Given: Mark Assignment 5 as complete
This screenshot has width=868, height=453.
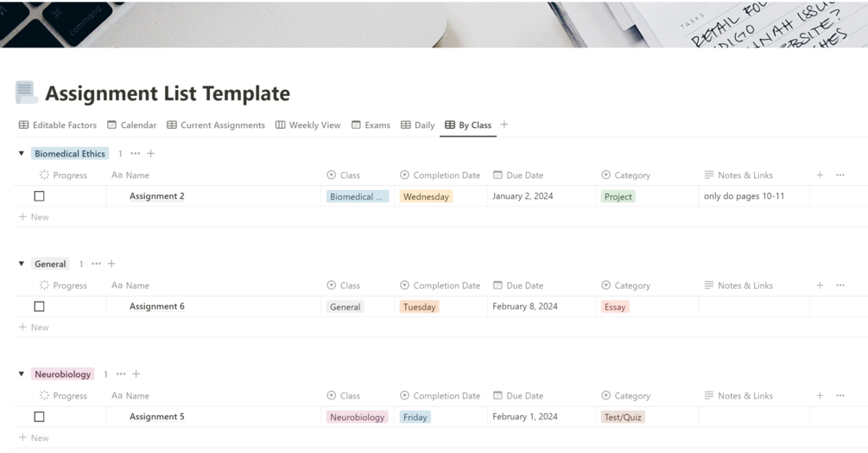Looking at the screenshot, I should [39, 417].
